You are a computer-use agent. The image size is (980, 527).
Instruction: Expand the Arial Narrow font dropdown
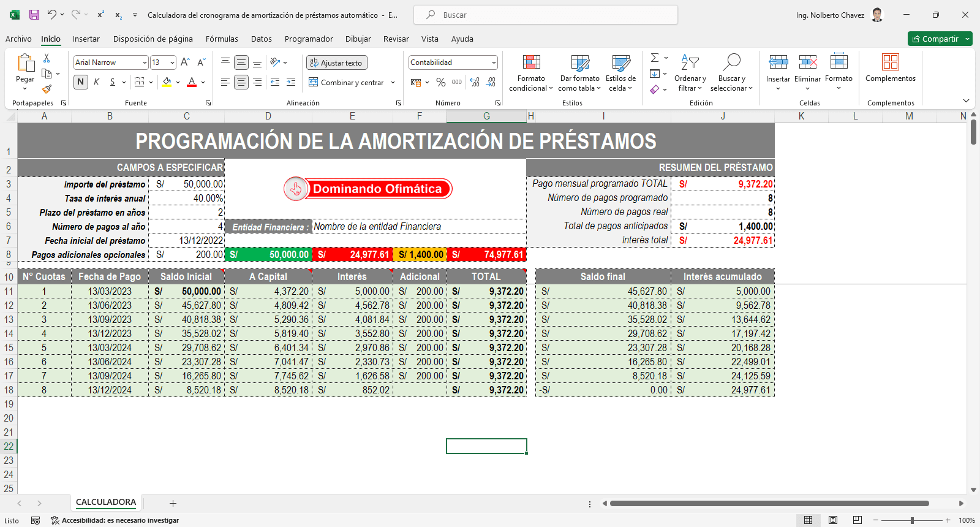pos(145,63)
